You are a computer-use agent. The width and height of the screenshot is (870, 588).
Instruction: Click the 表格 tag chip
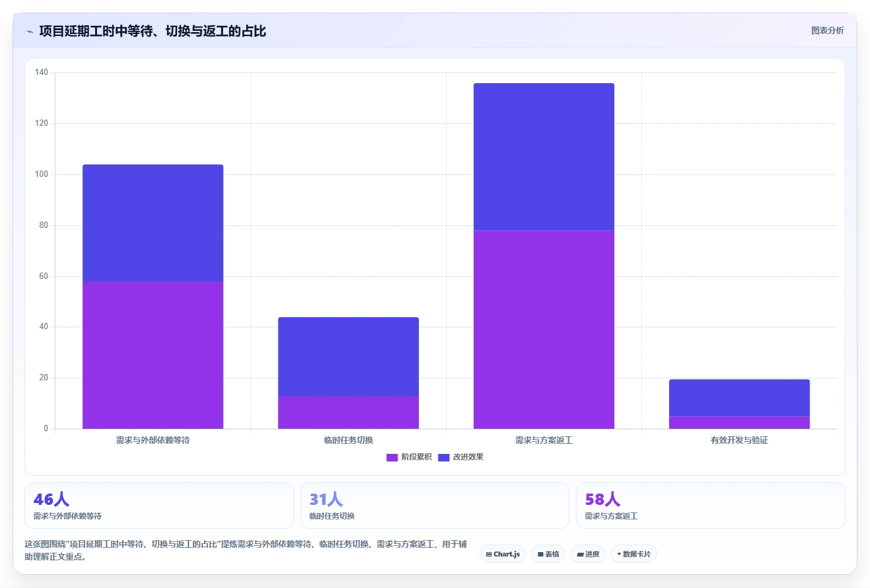coord(548,554)
